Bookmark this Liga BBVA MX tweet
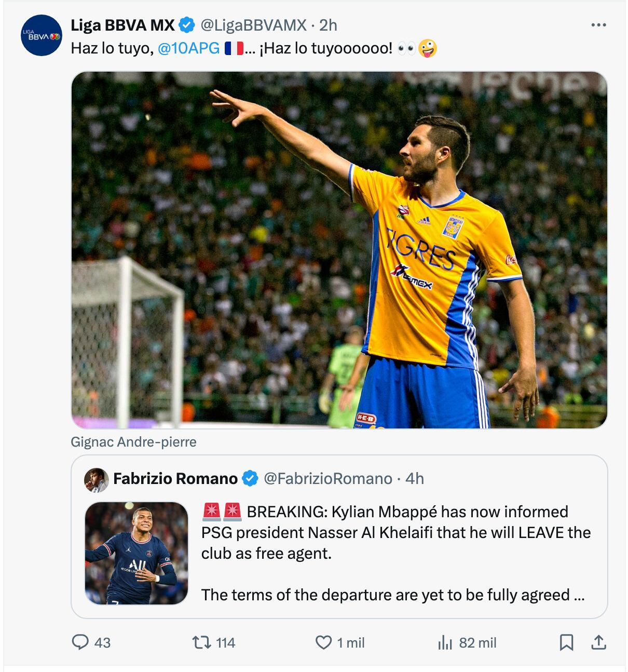The image size is (628, 672). [x=566, y=642]
